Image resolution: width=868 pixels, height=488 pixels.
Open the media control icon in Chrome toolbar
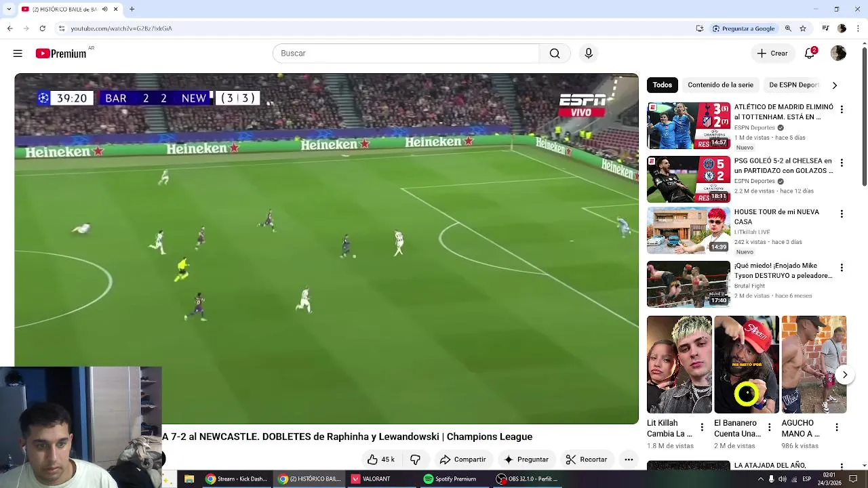click(825, 28)
